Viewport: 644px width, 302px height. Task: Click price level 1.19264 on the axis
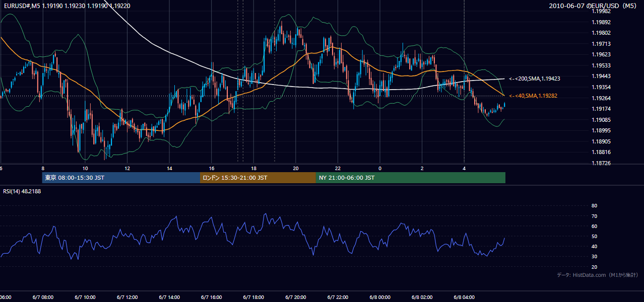pyautogui.click(x=601, y=98)
